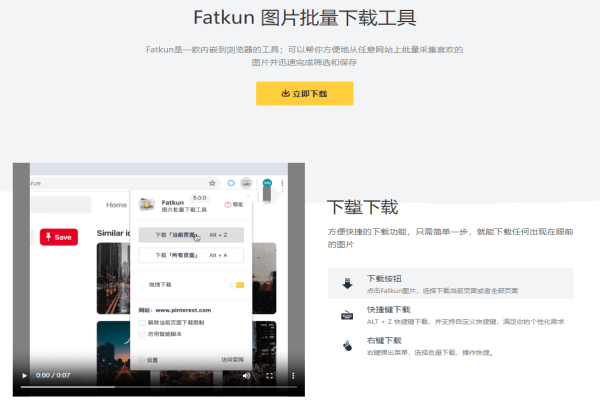Enter fullscreen mode on the video
Image resolution: width=600 pixels, height=400 pixels.
click(270, 376)
